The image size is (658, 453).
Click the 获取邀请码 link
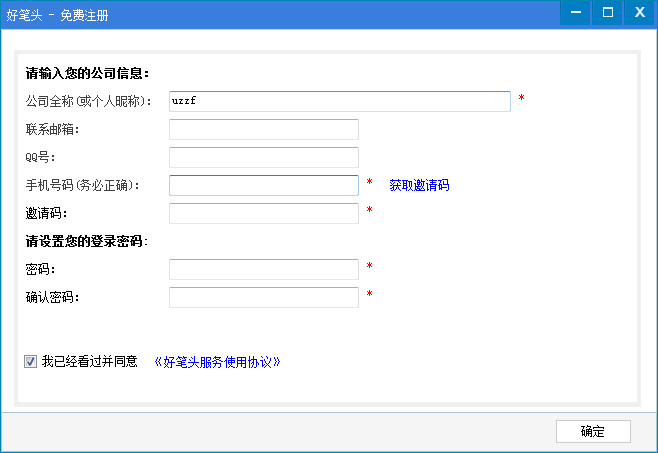point(419,185)
